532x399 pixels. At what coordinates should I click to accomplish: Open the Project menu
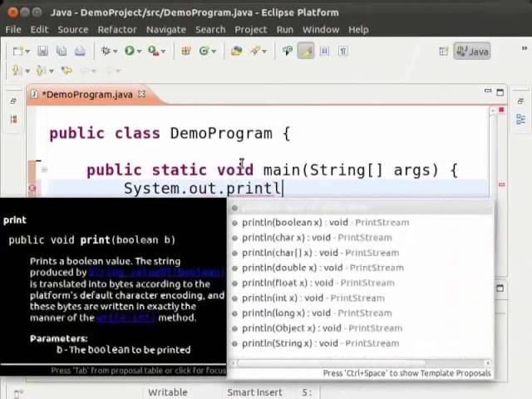(251, 30)
